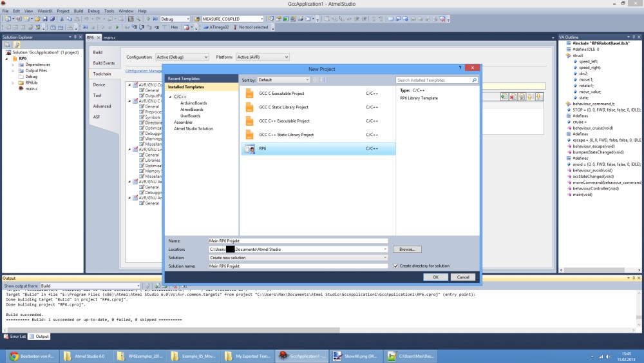Select the RP6 project template
The image size is (644, 363).
coord(263,148)
